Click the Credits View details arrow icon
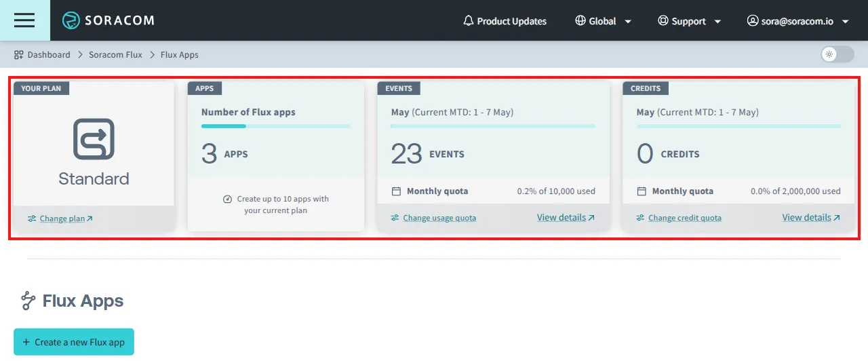Viewport: 868px width, 361px height. point(837,218)
